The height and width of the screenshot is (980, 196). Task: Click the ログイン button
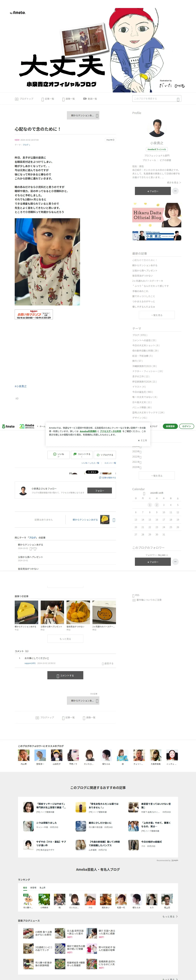187,426
